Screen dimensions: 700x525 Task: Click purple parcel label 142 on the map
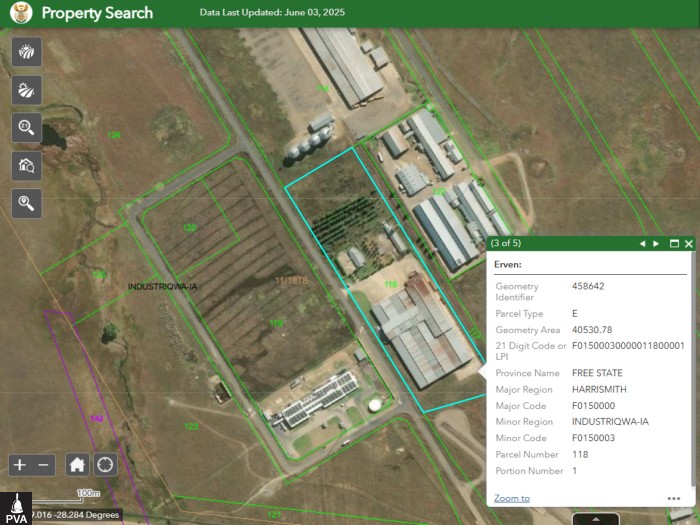97,419
